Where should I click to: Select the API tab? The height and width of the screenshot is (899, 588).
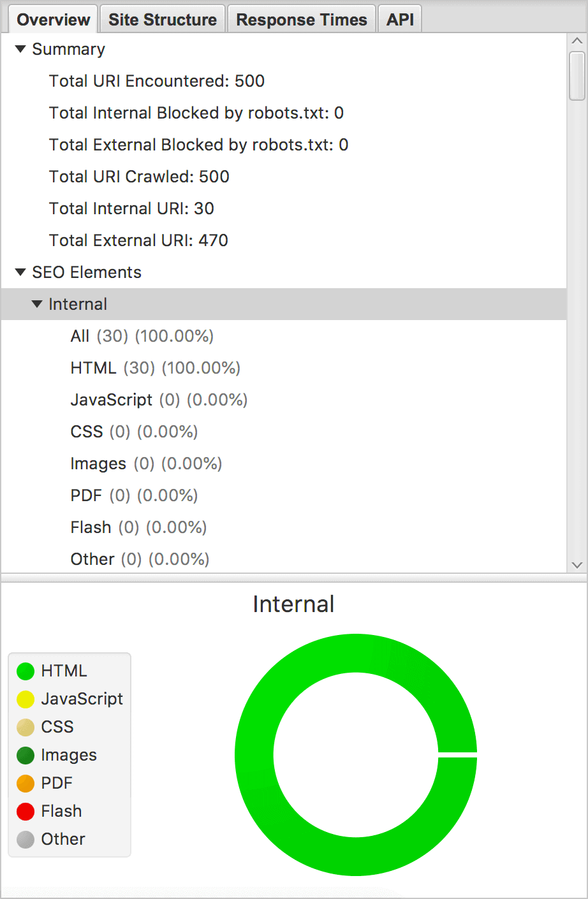400,20
